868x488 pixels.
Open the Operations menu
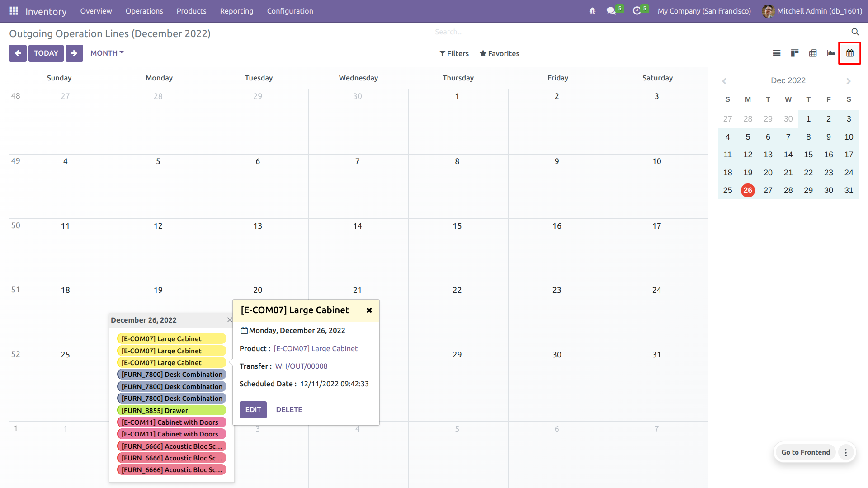(144, 11)
